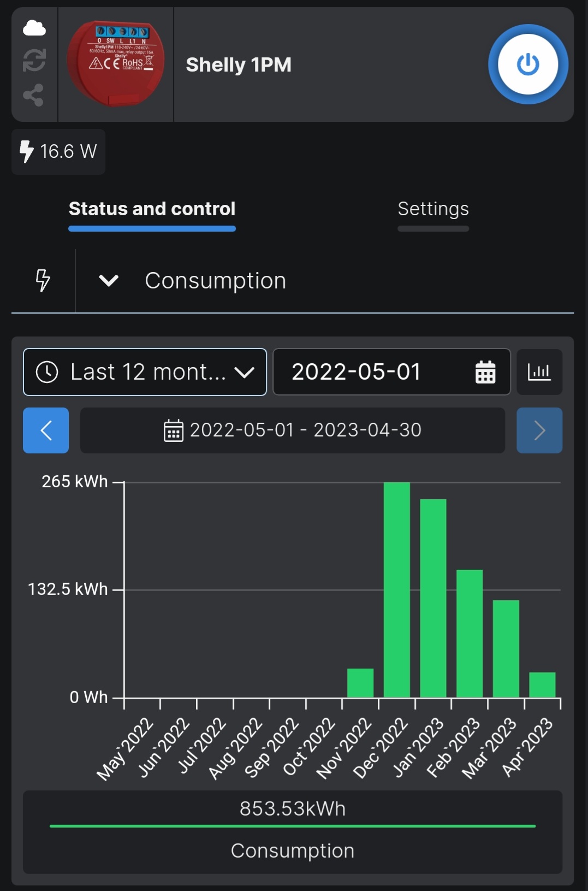Click the share device icon
Screen dimensions: 588x891
click(x=34, y=95)
